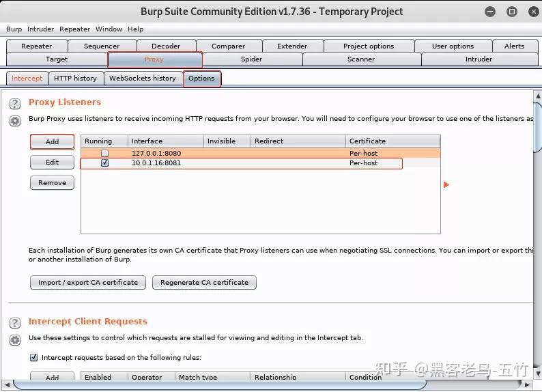
Task: Open the Alerts tab
Action: point(514,46)
